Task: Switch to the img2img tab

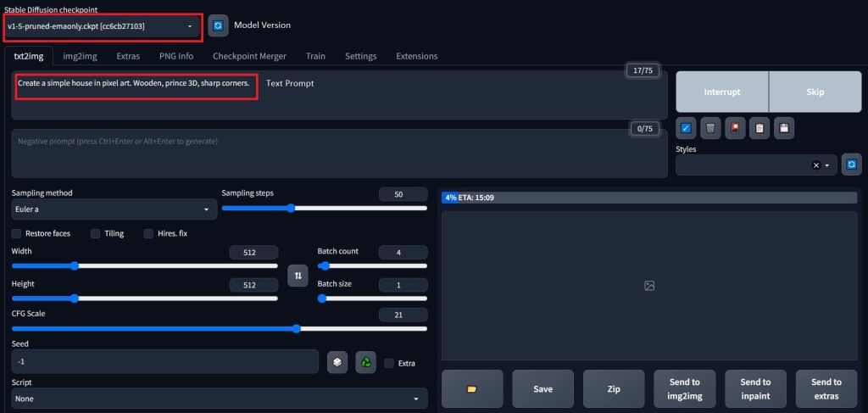Action: coord(80,56)
